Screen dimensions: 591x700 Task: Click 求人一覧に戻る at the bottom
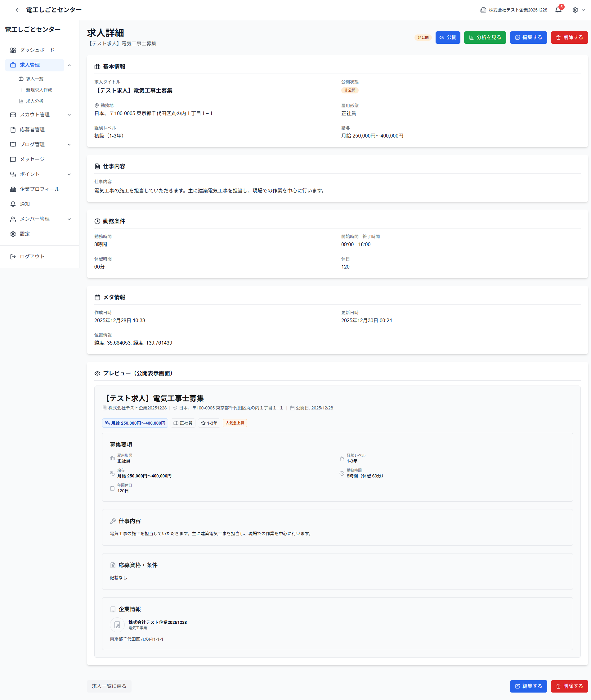109,686
